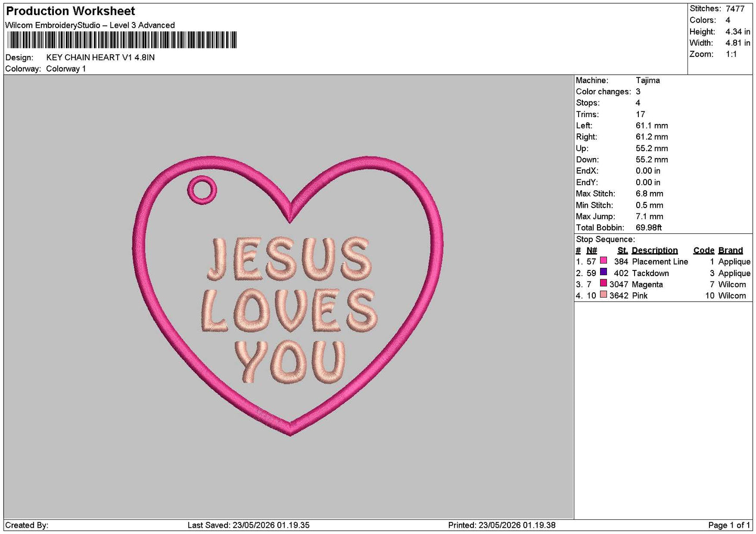Click the 'Stop Sequence:' heading
This screenshot has width=756, height=534.
coord(605,240)
